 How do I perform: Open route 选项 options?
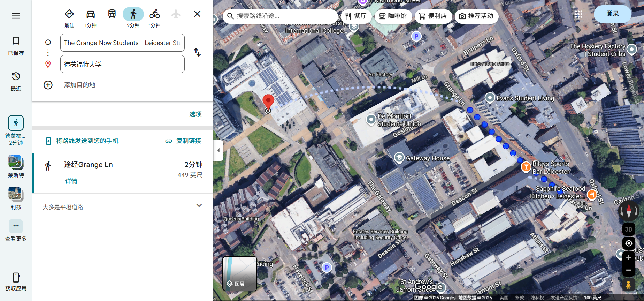pyautogui.click(x=195, y=114)
